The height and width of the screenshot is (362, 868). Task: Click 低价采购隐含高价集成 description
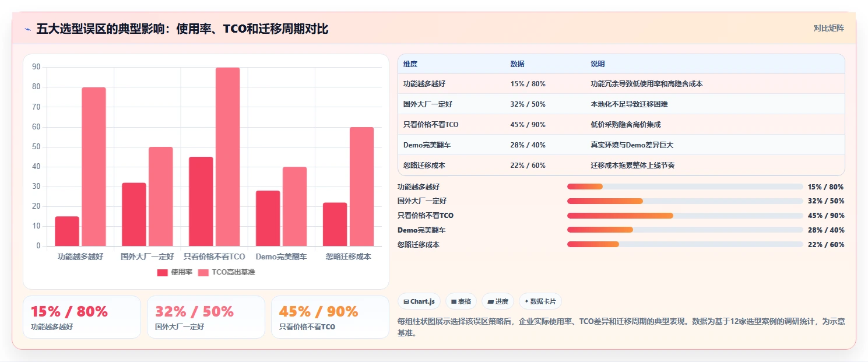coord(625,125)
